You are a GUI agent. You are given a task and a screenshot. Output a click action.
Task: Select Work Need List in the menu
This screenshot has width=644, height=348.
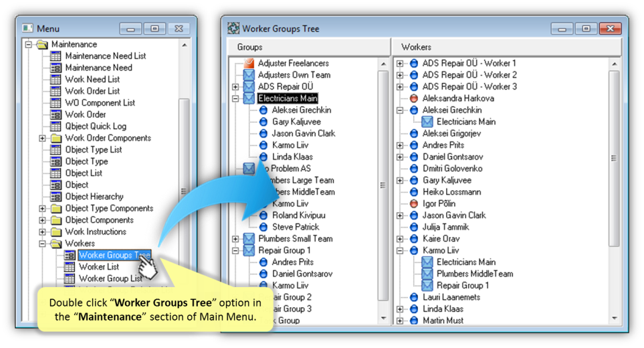click(x=92, y=79)
